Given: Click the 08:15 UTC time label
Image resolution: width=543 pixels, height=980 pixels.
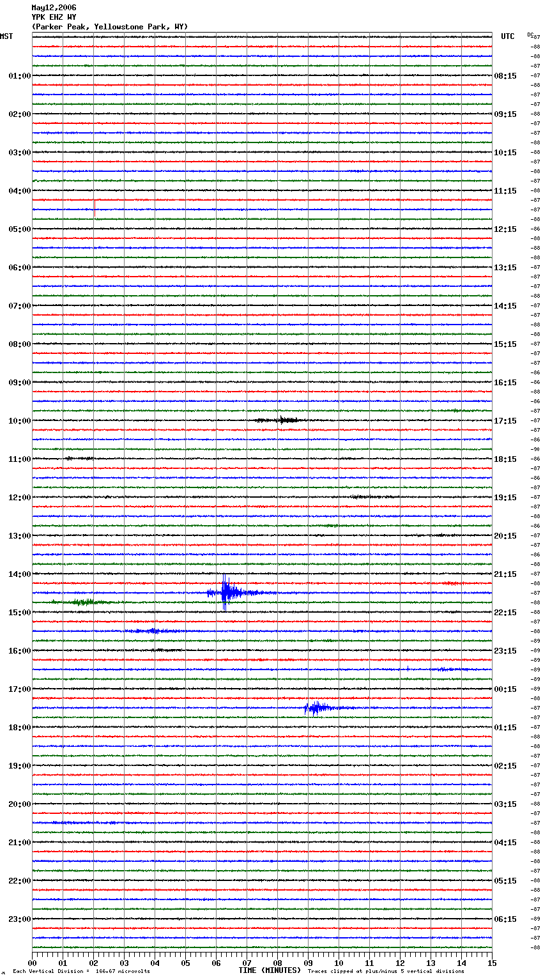Looking at the screenshot, I should point(505,76).
